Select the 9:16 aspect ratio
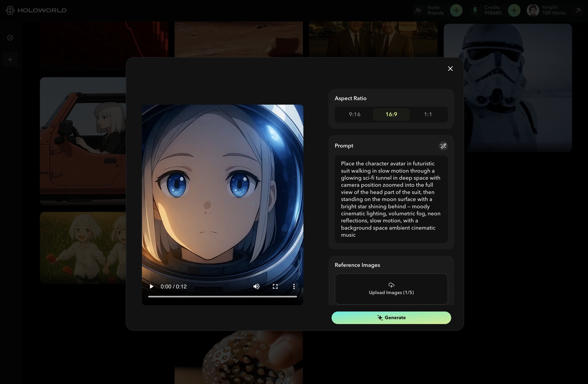 coord(354,114)
